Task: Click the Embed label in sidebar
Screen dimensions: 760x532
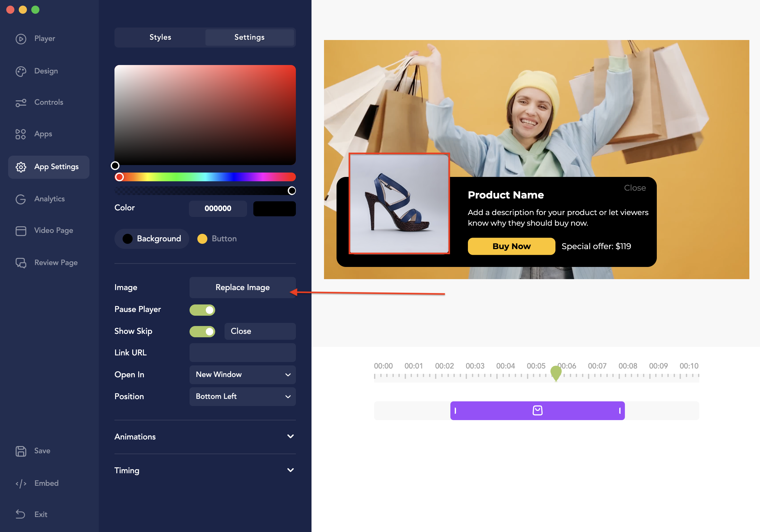Action: point(46,483)
